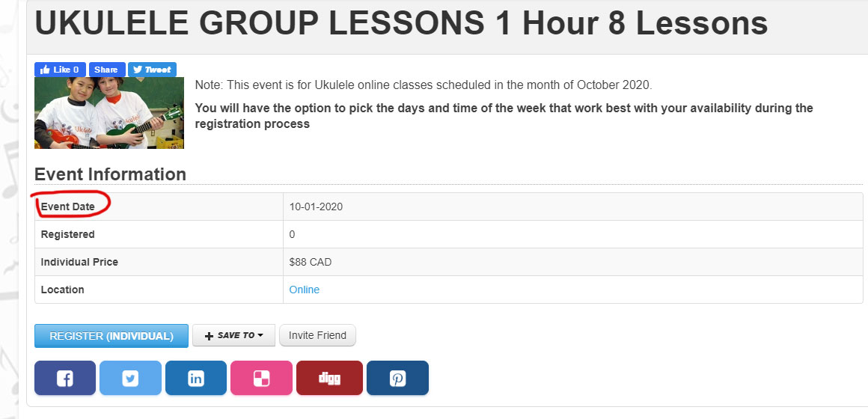Share event on Twitter icon

coord(131,378)
